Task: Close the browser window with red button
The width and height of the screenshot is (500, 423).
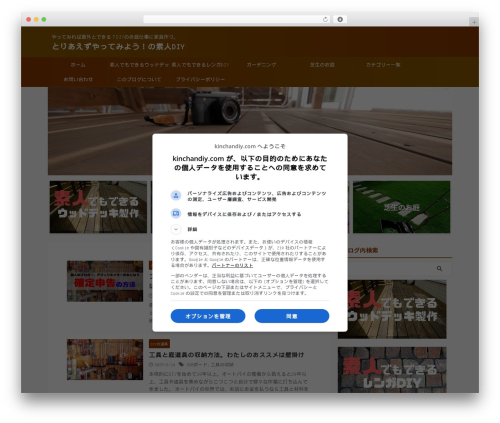Action: click(29, 19)
